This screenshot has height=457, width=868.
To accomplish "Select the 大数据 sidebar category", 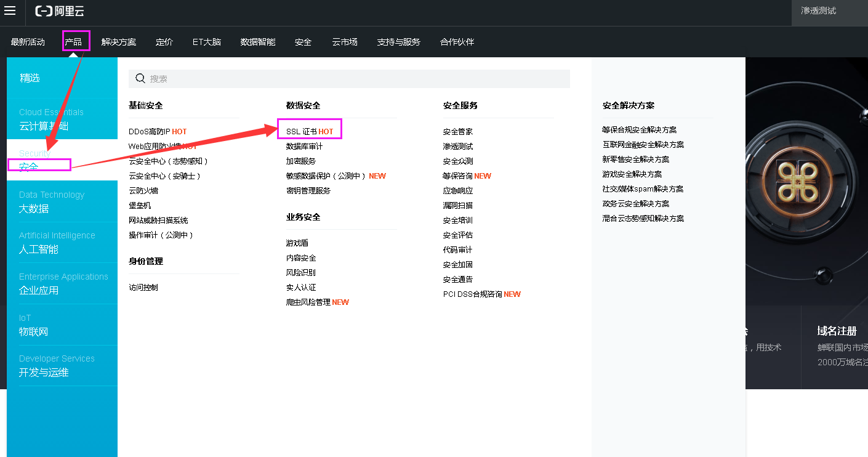I will tap(62, 201).
